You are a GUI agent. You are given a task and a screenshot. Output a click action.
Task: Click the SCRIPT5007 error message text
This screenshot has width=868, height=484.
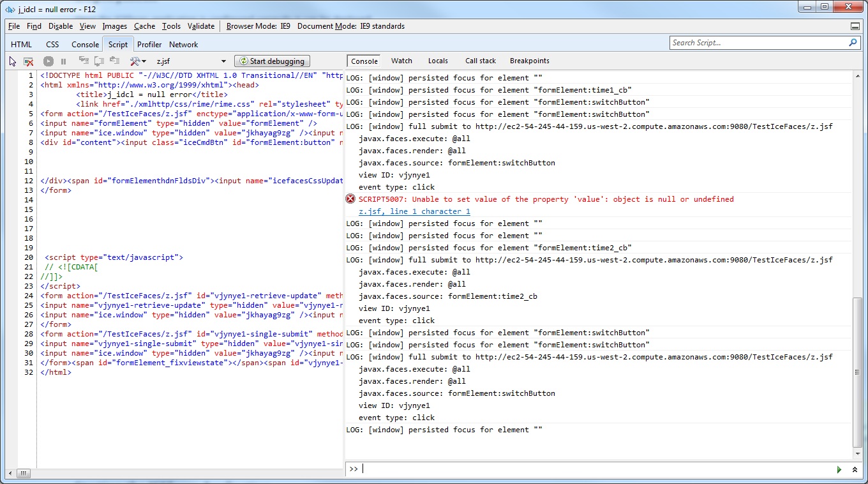pyautogui.click(x=546, y=199)
